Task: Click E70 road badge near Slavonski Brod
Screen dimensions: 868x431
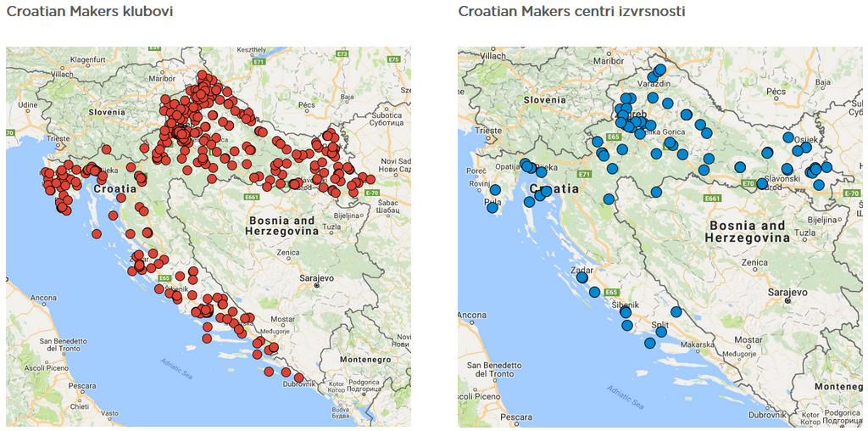Action: pos(748,182)
